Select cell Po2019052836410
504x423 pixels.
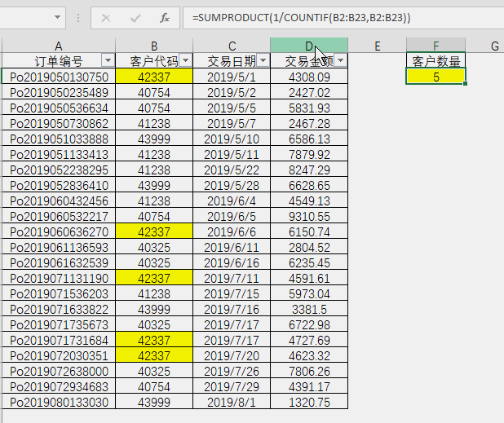pyautogui.click(x=59, y=185)
